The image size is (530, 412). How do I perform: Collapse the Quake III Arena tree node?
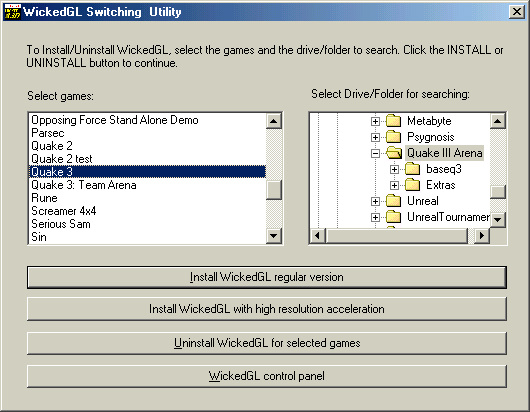375,153
